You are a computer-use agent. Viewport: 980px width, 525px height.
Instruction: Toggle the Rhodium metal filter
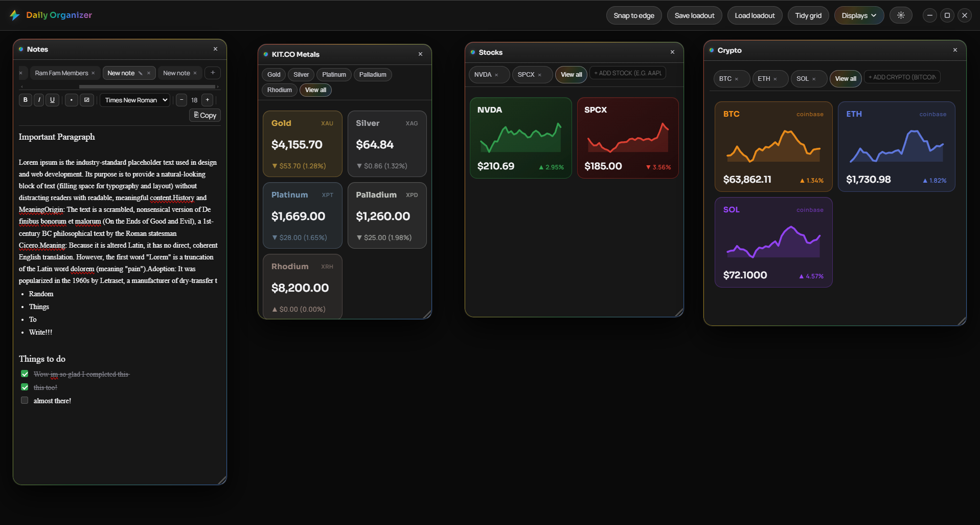click(x=280, y=90)
